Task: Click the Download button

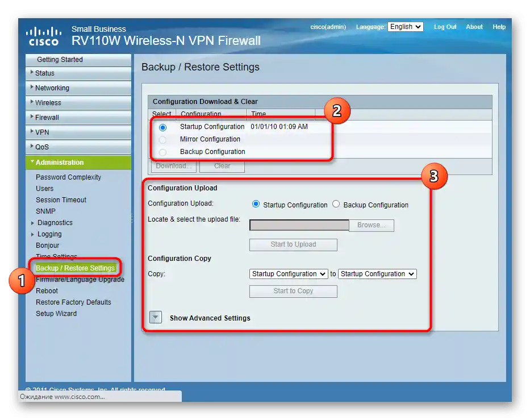Action: [x=174, y=166]
